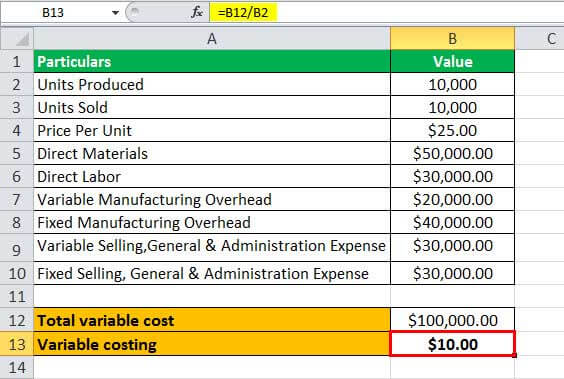
Task: Select column A header
Action: pyautogui.click(x=212, y=39)
